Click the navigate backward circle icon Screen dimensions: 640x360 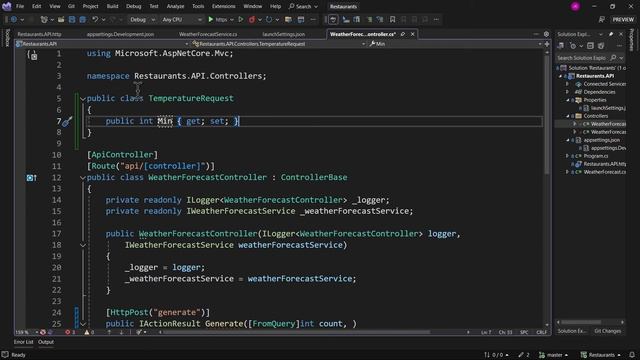[x=14, y=19]
